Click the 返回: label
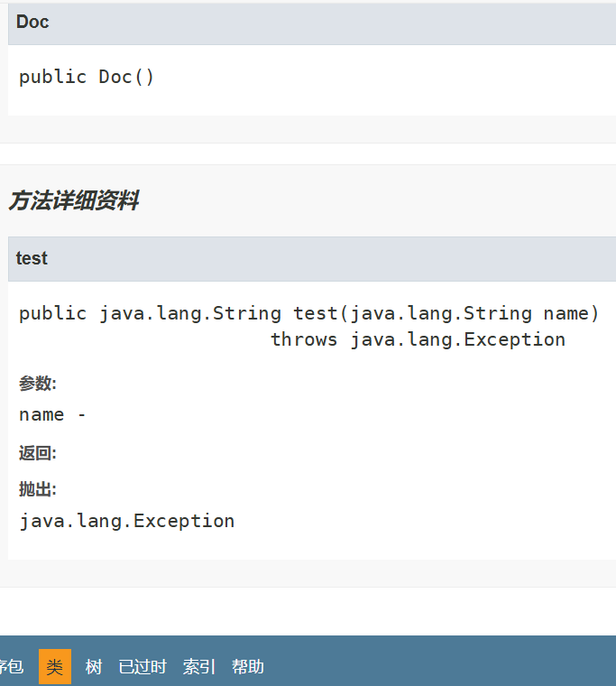616x686 pixels. [x=37, y=453]
